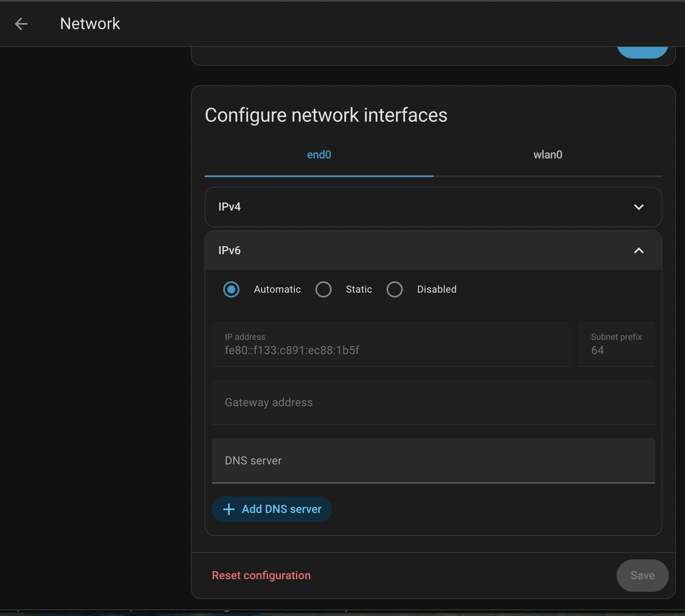
Task: Expand the IPv4 section header
Action: (404, 207)
